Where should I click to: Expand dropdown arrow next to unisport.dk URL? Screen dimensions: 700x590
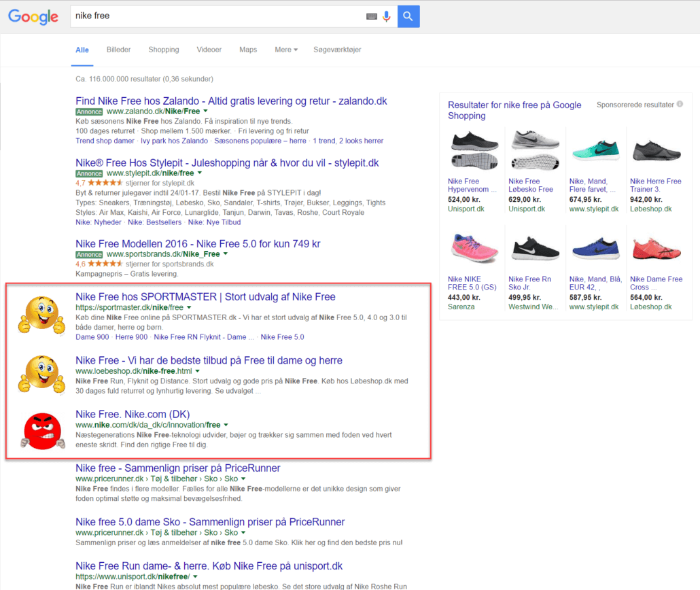click(x=195, y=576)
